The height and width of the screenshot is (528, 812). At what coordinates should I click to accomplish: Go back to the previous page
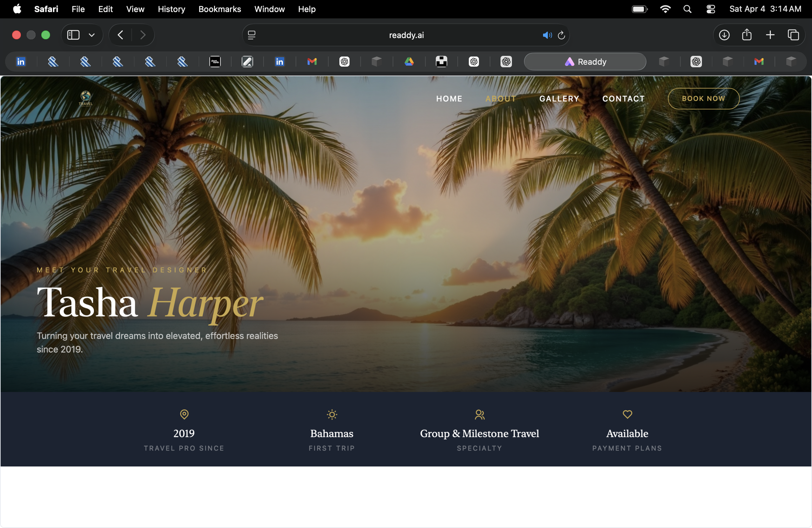121,35
